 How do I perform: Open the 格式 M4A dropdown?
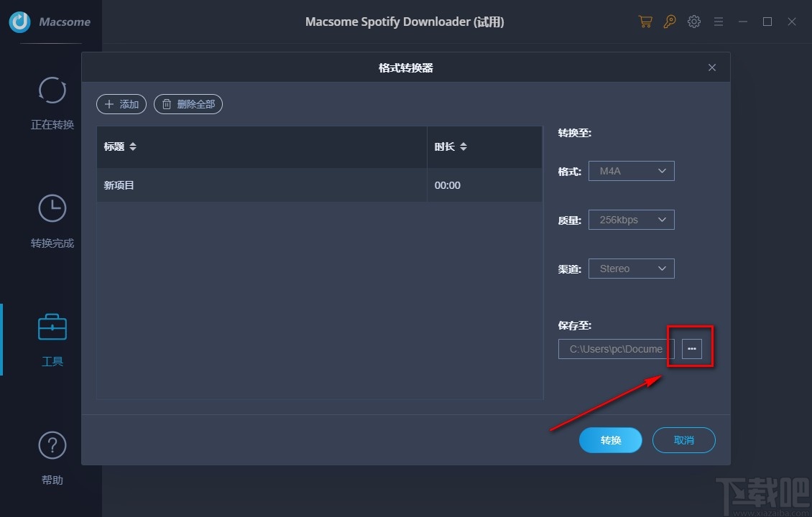(631, 170)
